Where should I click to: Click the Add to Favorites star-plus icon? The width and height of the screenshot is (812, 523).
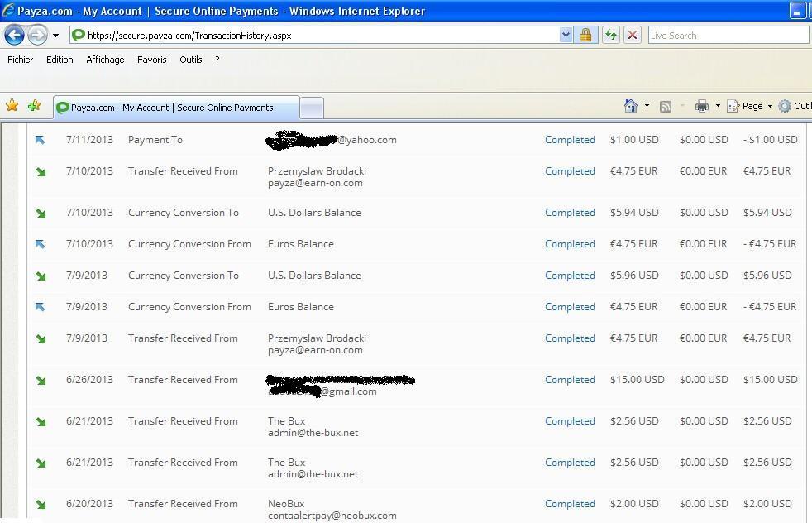tap(35, 106)
